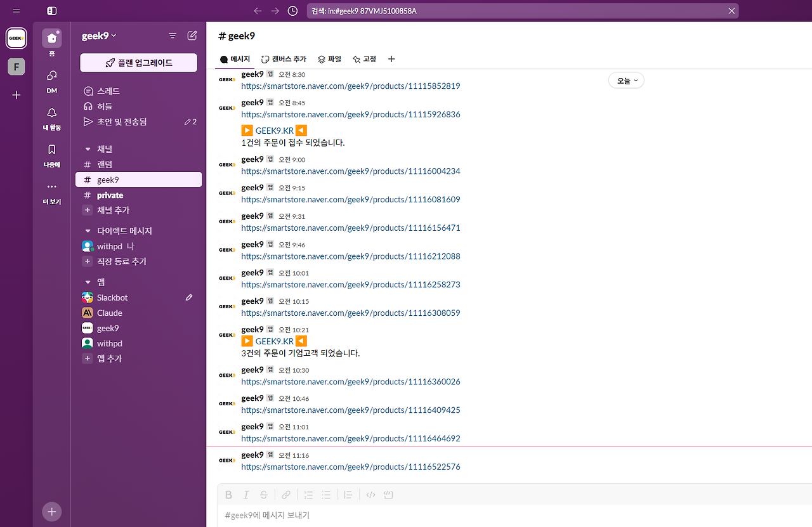Open the GEEK9.KR link in the order message
The height and width of the screenshot is (527, 812).
(x=274, y=129)
